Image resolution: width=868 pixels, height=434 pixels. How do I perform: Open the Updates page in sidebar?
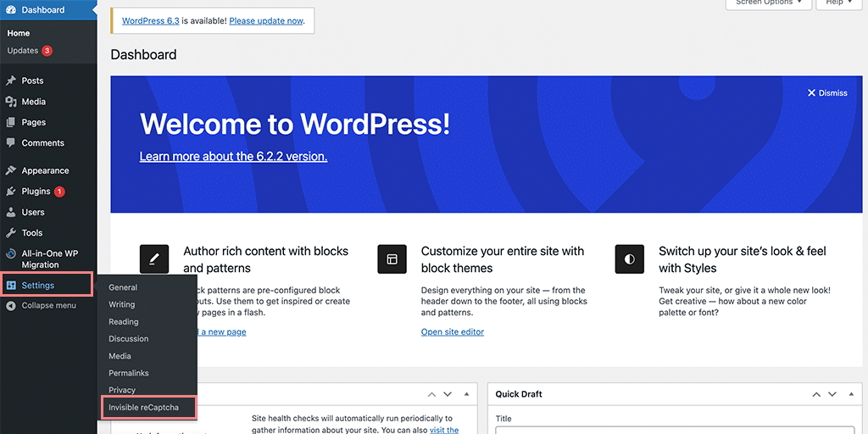coord(23,51)
